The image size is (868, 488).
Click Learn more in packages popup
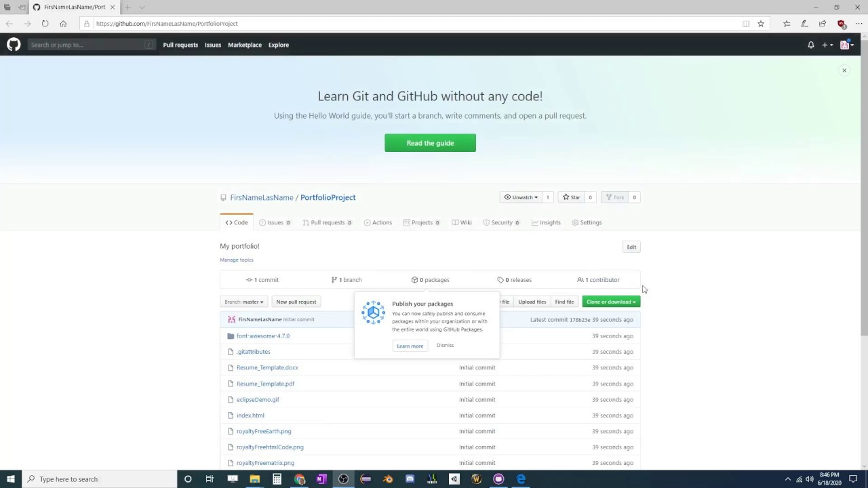[x=410, y=346]
